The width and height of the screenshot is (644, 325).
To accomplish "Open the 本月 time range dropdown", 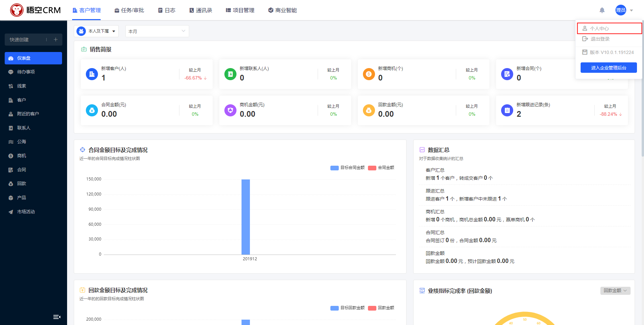I will pos(157,31).
